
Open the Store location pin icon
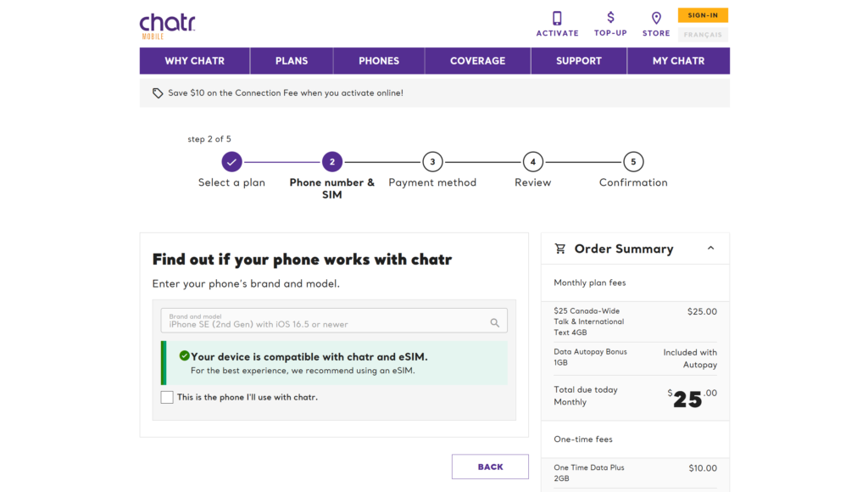(656, 17)
